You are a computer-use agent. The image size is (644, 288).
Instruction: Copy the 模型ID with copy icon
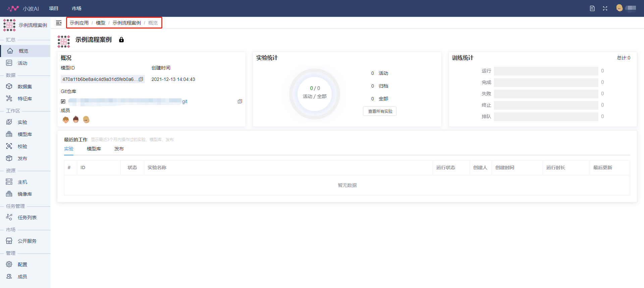(141, 79)
